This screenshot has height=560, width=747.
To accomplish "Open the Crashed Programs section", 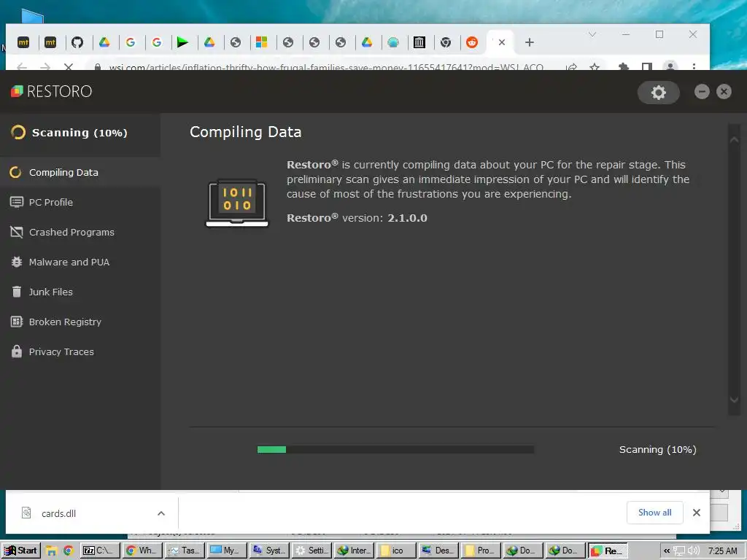I will [x=80, y=233].
